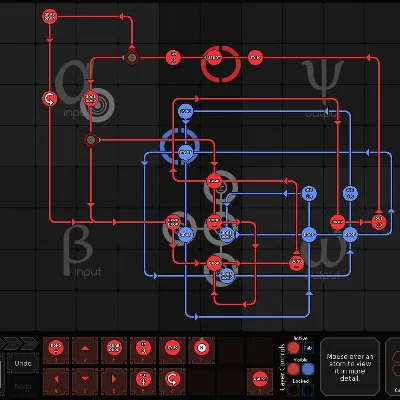Click the Undo button
The width and height of the screenshot is (400, 400).
(23, 363)
